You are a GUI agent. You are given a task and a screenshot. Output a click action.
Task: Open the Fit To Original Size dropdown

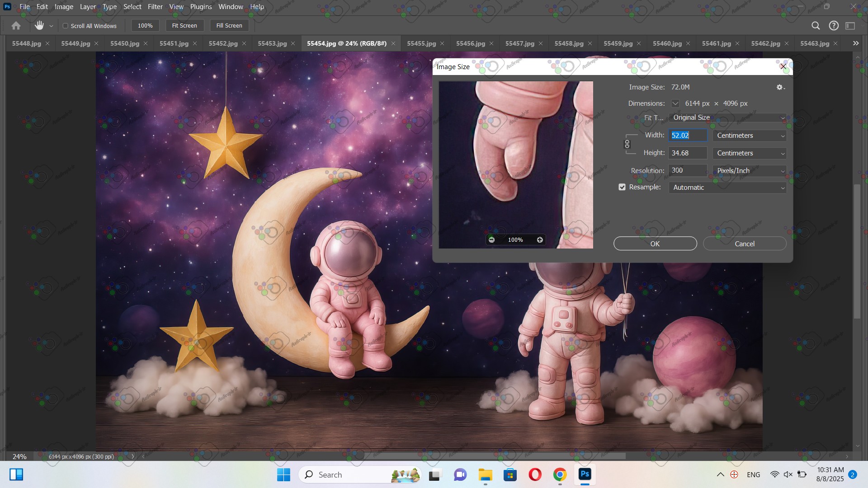click(x=727, y=117)
